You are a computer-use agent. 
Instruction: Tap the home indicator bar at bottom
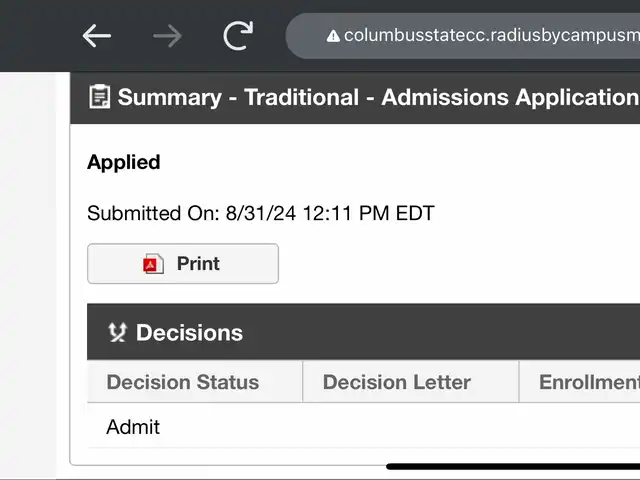coord(513,466)
